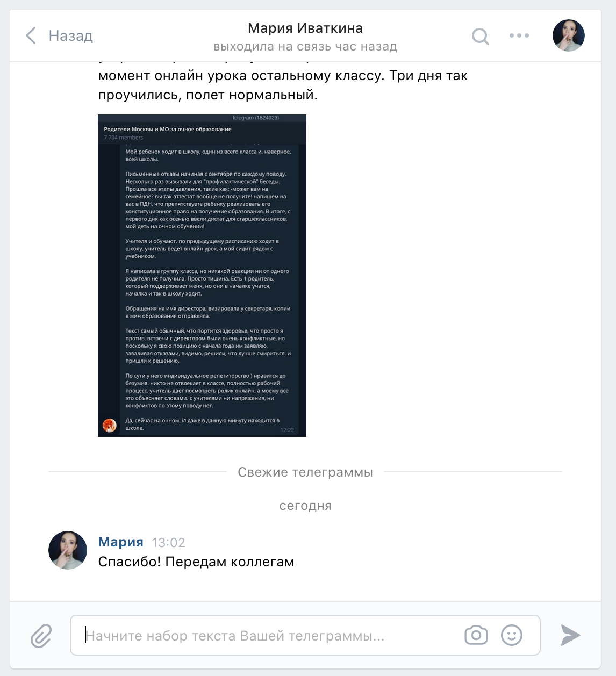Click the 'сегодня' date label
This screenshot has width=616, height=676.
click(x=305, y=506)
